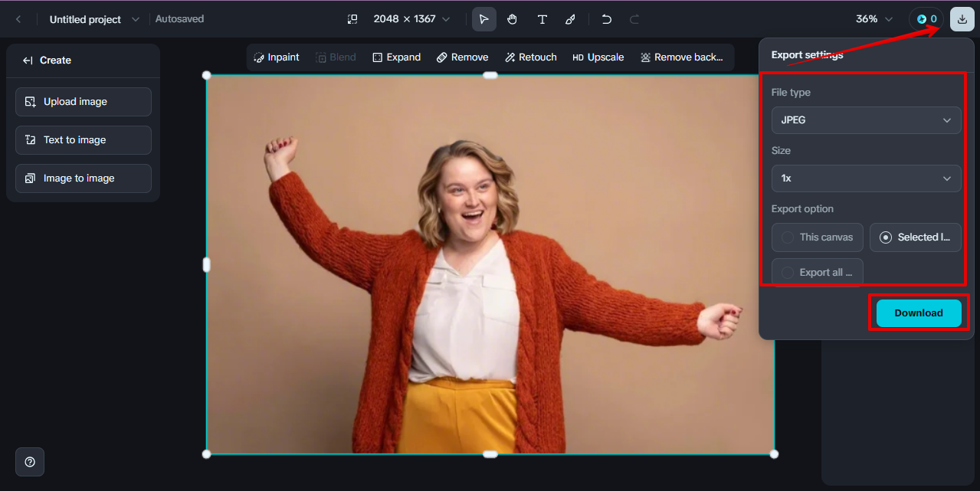Undo the last action
Screen dimensions: 980x491
click(x=607, y=19)
